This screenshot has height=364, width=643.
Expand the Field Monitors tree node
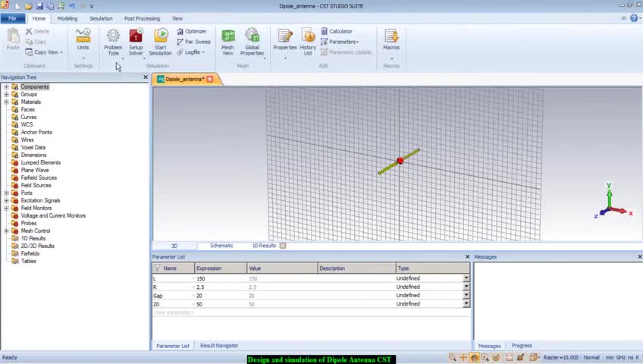(6, 209)
